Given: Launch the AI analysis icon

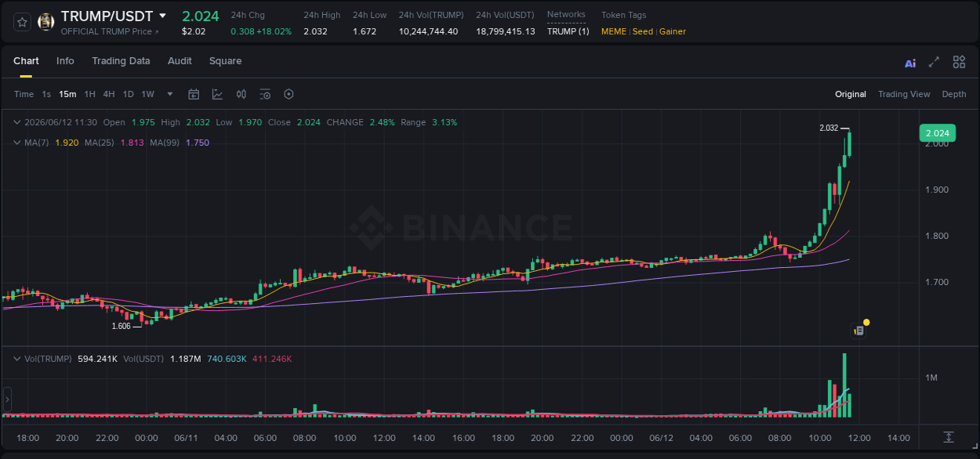Looking at the screenshot, I should pos(910,63).
